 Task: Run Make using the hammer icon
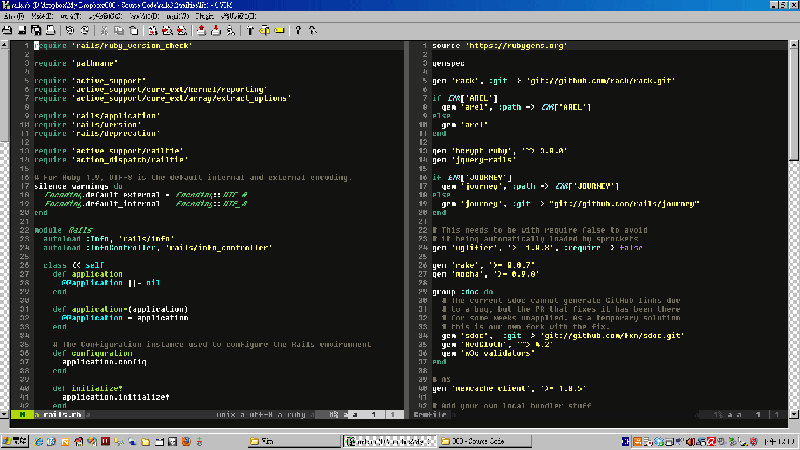point(248,30)
